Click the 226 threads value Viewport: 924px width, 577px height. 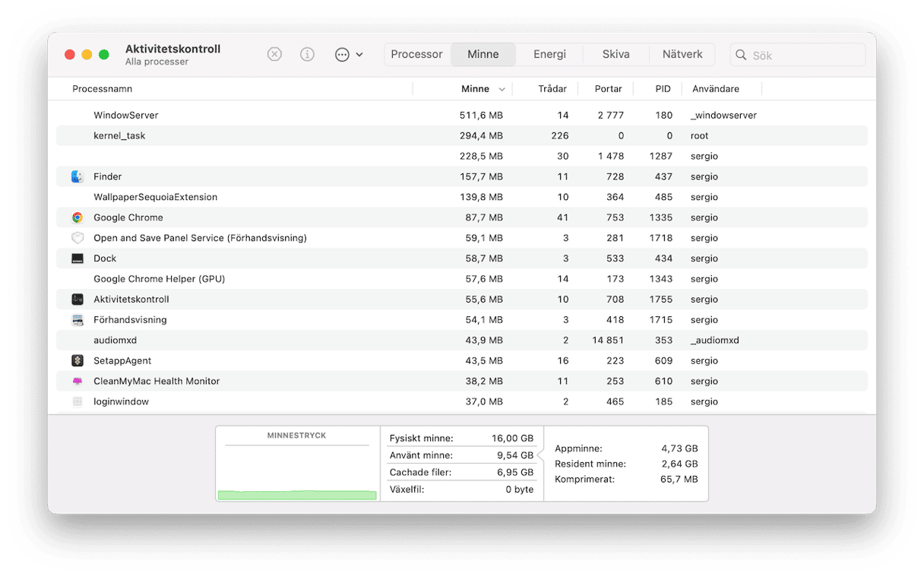[x=560, y=136]
